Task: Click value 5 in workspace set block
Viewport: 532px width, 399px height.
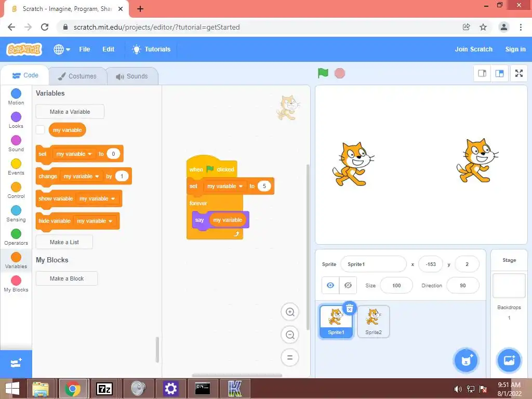Action: [x=264, y=186]
